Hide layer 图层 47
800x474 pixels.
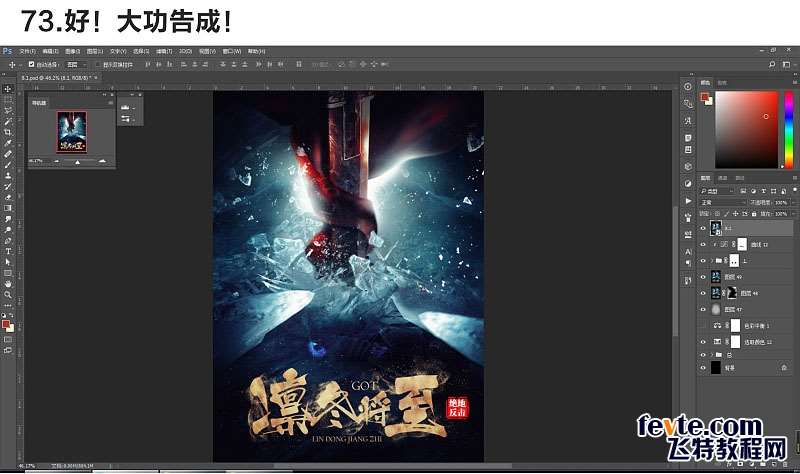pos(703,309)
